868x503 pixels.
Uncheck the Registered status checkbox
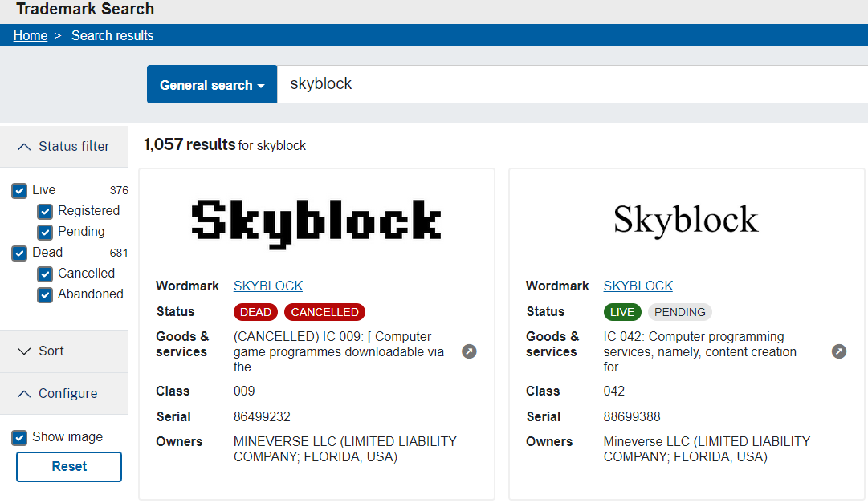[x=45, y=211]
